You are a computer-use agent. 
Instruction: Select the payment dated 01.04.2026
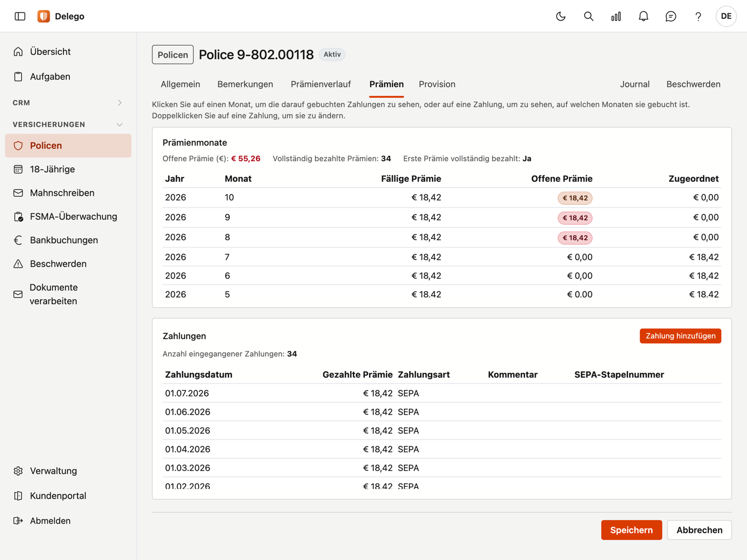click(x=442, y=449)
